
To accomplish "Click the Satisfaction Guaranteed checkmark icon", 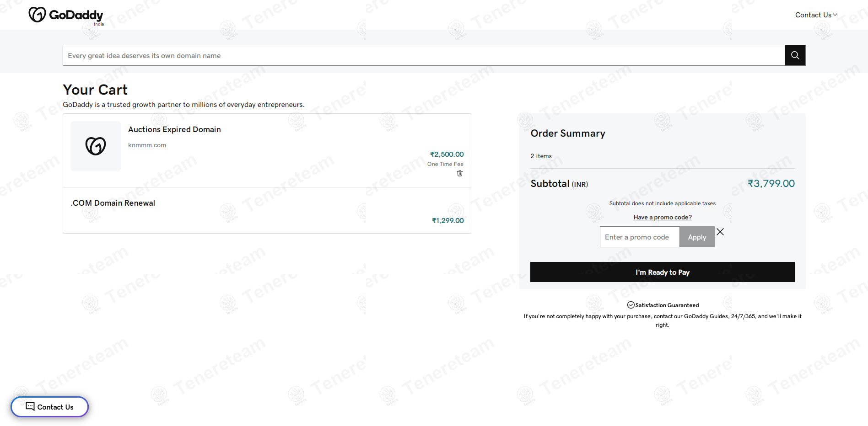I will [x=631, y=305].
